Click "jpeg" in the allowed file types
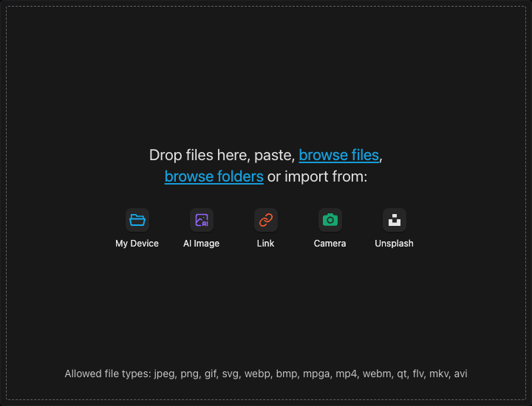 click(165, 374)
